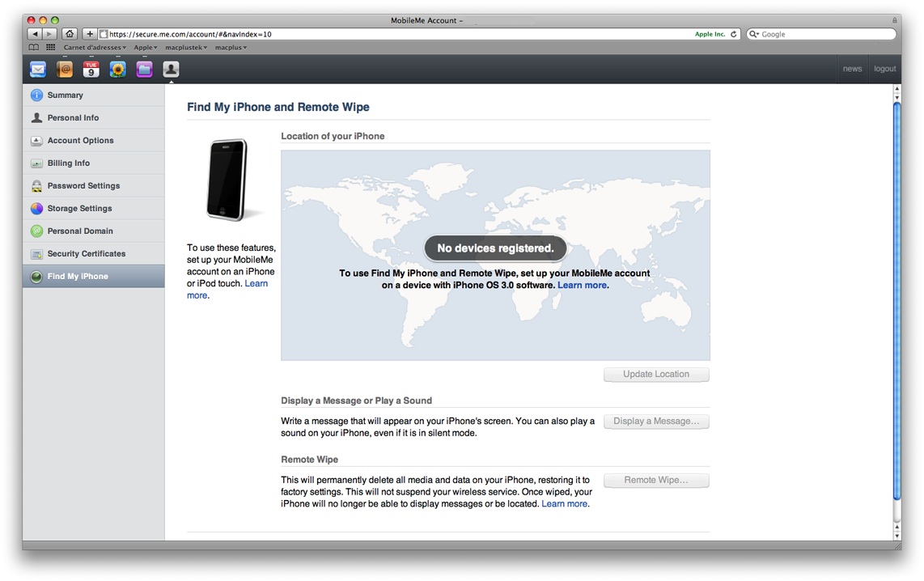Click the Security Certificates icon
Image resolution: width=924 pixels, height=581 pixels.
(x=36, y=254)
